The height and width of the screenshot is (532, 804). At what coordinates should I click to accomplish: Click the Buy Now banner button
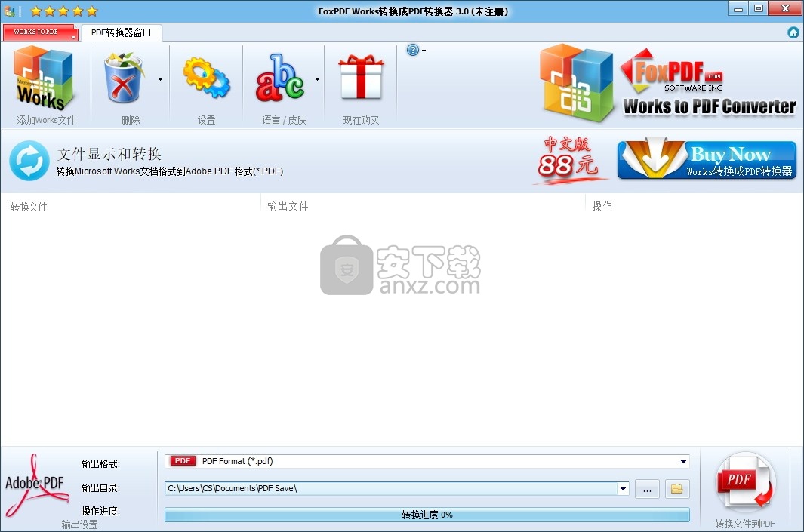[707, 159]
